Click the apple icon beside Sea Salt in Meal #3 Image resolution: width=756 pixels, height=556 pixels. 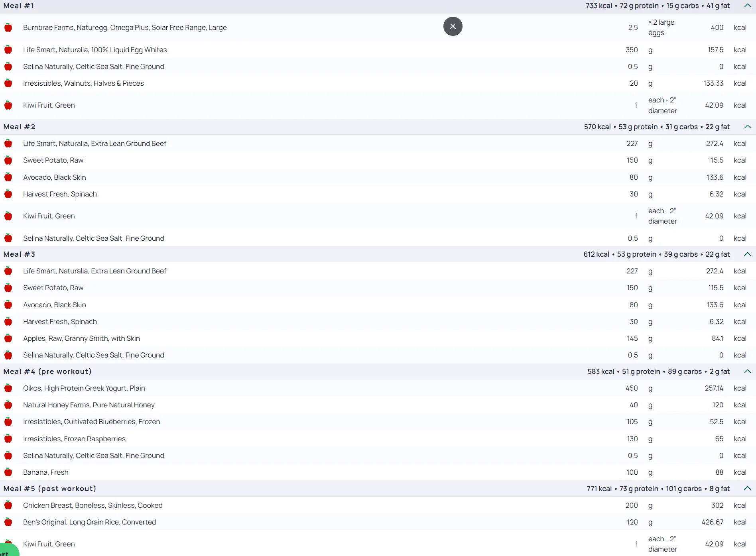(8, 355)
